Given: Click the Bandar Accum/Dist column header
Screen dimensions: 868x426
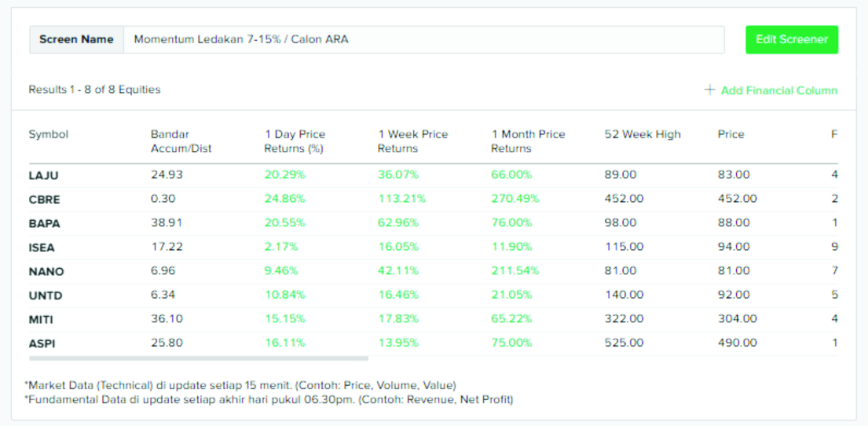Looking at the screenshot, I should 181,141.
